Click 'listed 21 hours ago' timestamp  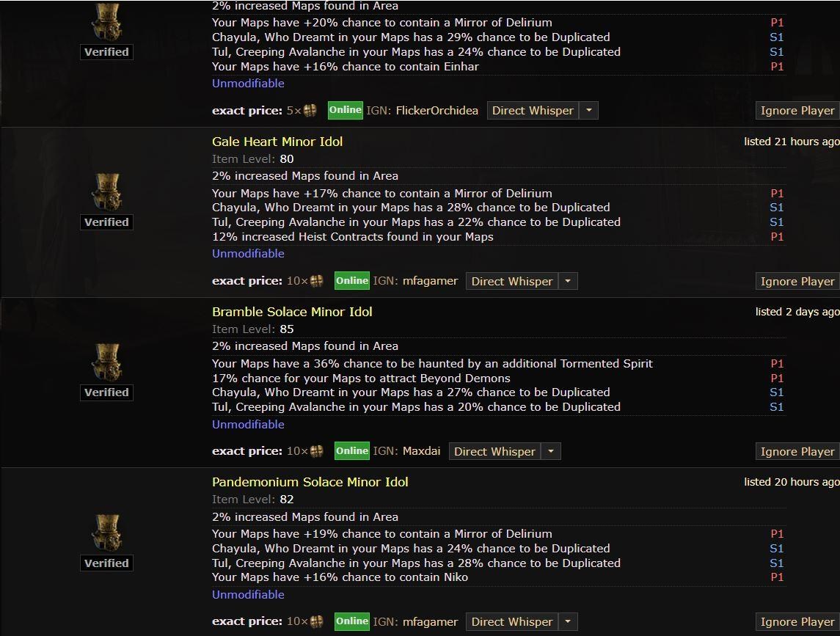792,142
